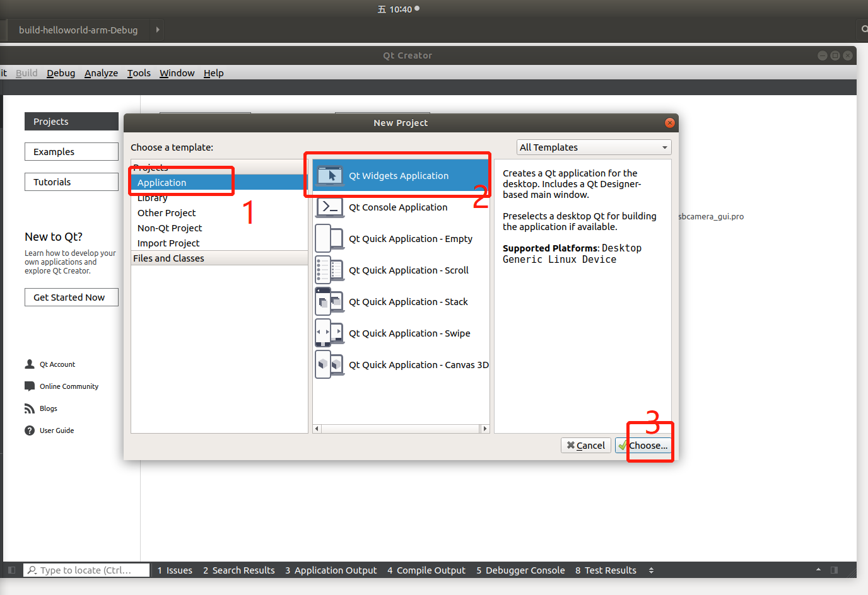Click template list scroll-right arrow

point(484,429)
